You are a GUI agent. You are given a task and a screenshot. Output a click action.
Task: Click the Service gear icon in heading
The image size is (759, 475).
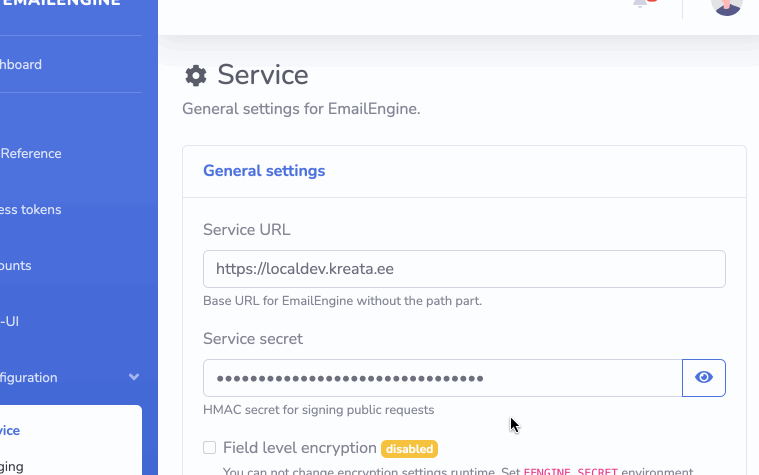[196, 76]
